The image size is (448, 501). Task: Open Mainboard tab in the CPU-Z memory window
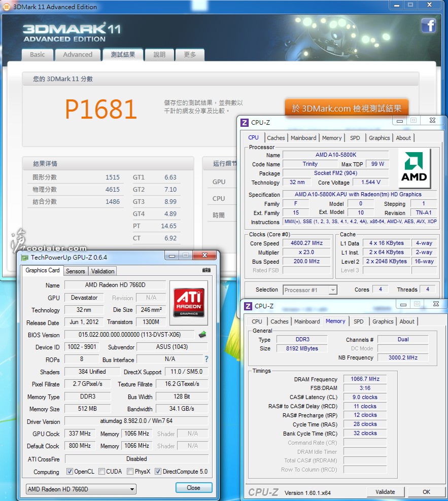[307, 321]
